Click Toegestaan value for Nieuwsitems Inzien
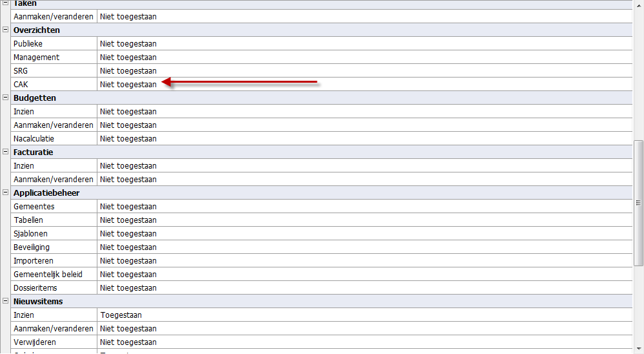644x354 pixels. click(121, 315)
